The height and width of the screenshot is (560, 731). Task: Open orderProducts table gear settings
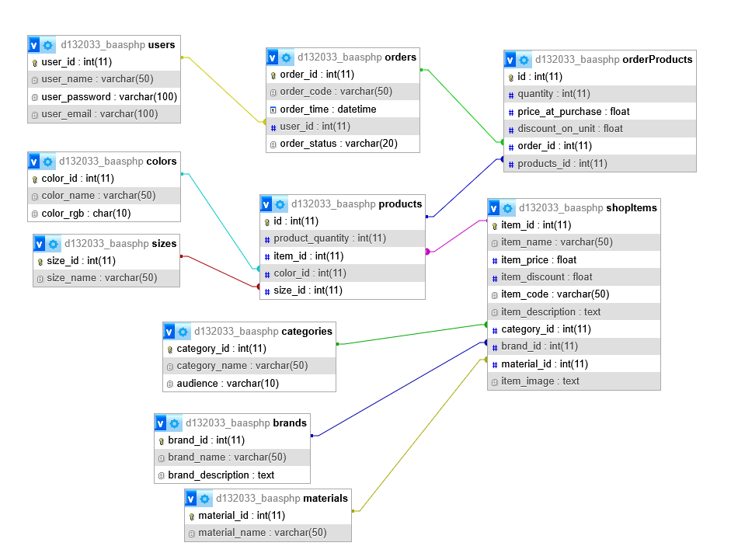pyautogui.click(x=524, y=60)
